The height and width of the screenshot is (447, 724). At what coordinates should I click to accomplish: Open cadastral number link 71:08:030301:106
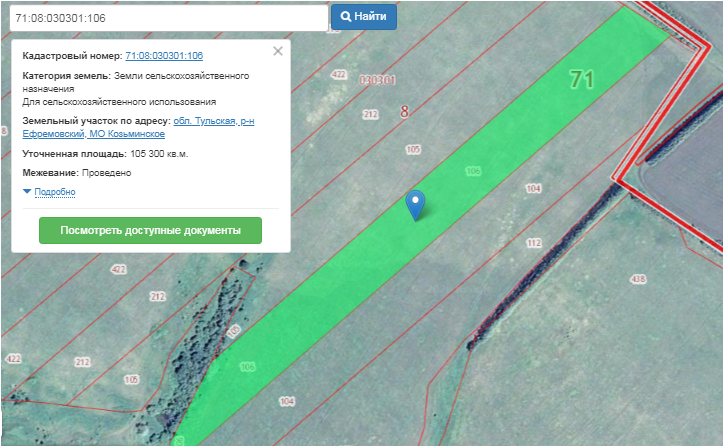[x=164, y=56]
